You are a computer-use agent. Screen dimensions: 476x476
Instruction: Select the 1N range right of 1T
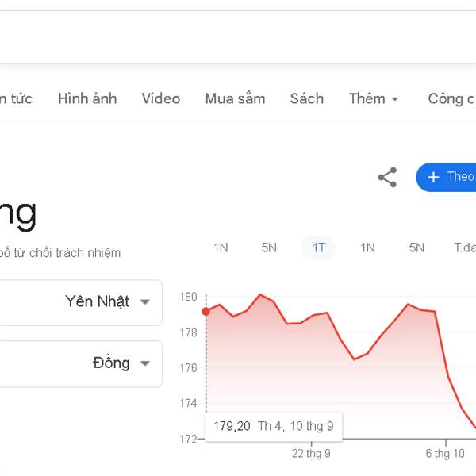(367, 248)
